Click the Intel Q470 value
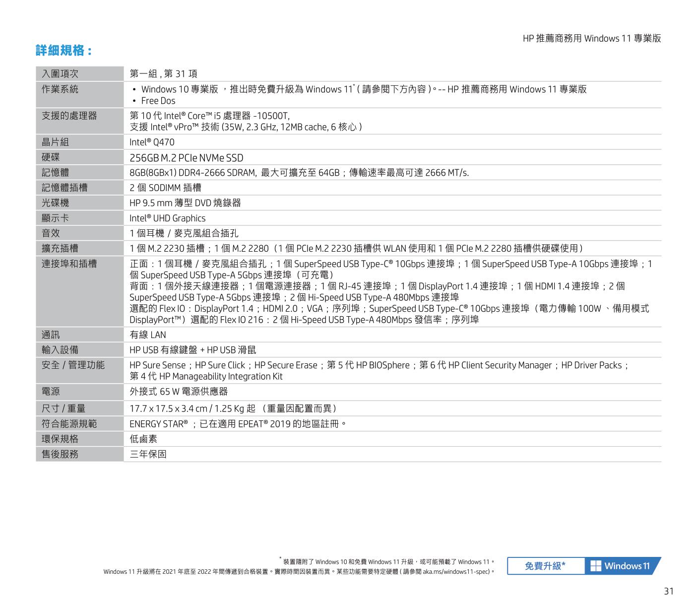The width and height of the screenshot is (697, 616). pyautogui.click(x=152, y=142)
